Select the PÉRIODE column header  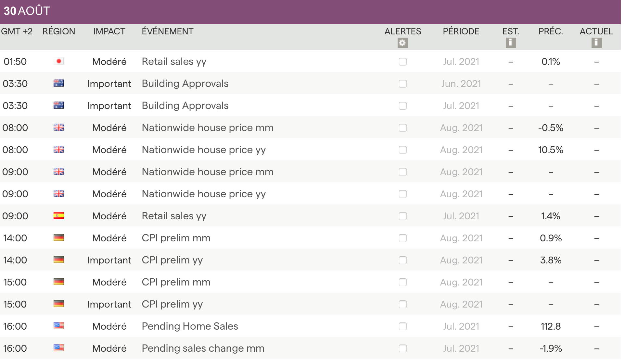(x=461, y=31)
